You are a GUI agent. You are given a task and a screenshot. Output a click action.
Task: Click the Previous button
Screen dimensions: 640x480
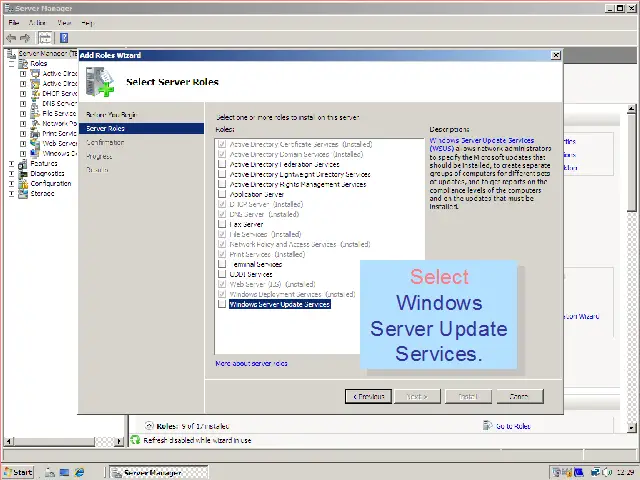[368, 396]
